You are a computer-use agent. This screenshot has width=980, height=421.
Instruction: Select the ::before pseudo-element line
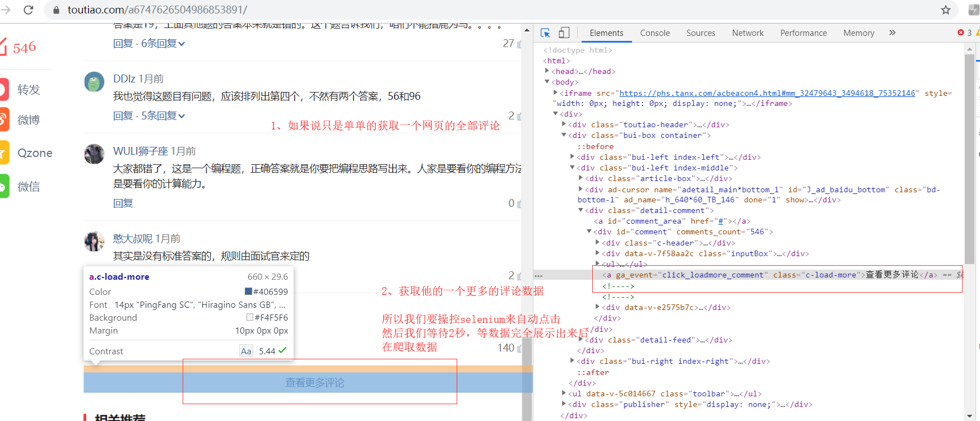pyautogui.click(x=595, y=146)
